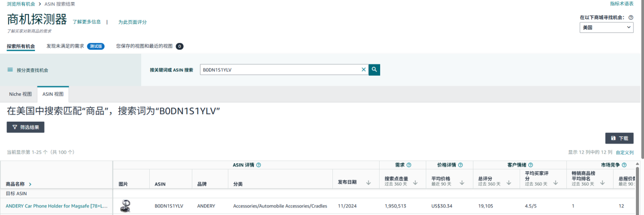Click help icon next to ASIN 详情

(259, 165)
